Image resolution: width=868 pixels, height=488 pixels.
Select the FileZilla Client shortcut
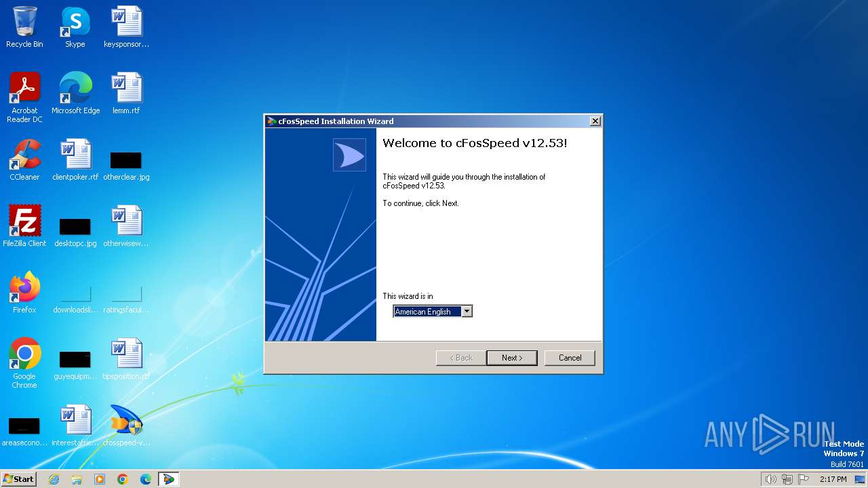(24, 227)
